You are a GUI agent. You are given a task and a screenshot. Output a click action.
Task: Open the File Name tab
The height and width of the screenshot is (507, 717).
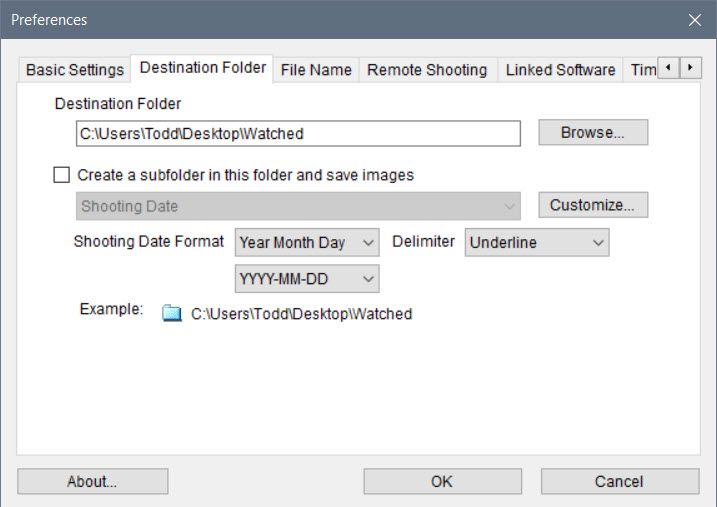[316, 70]
